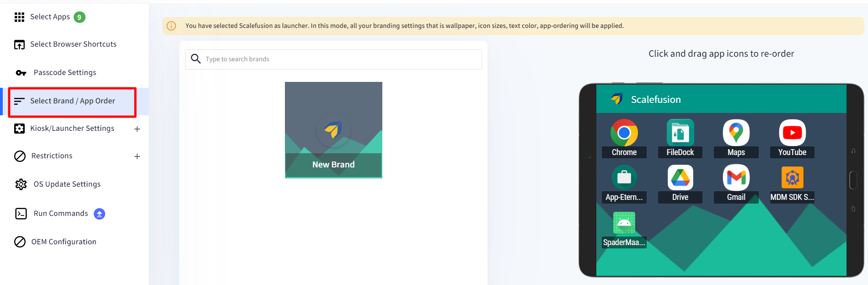Click the SpaderMaa... android app icon

click(x=624, y=223)
